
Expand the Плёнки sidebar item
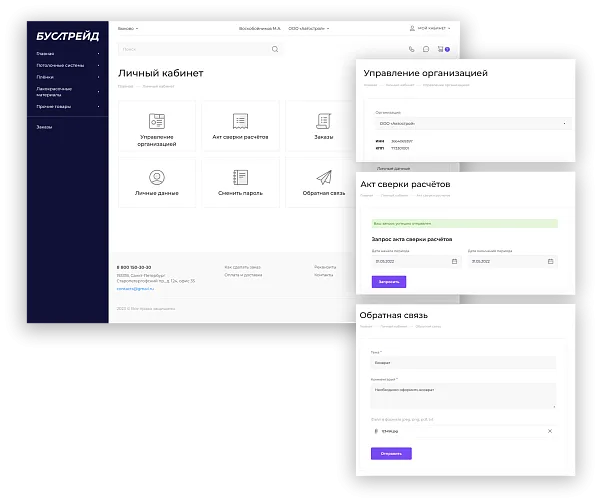(98, 77)
